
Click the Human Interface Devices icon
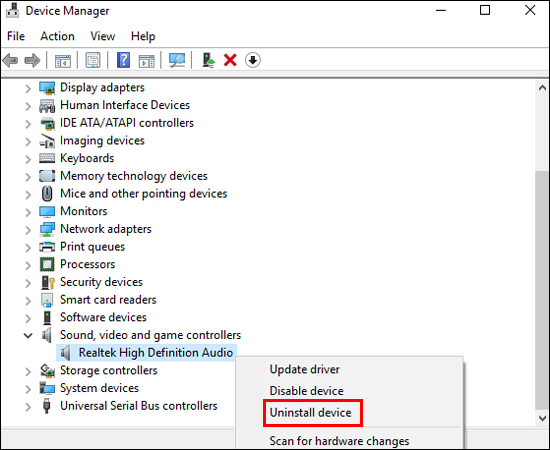click(47, 106)
